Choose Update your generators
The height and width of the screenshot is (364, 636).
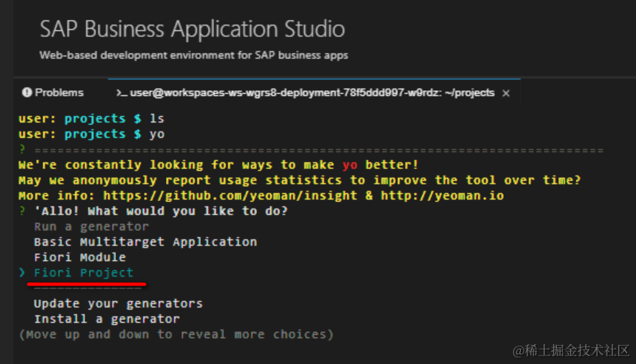click(x=118, y=304)
